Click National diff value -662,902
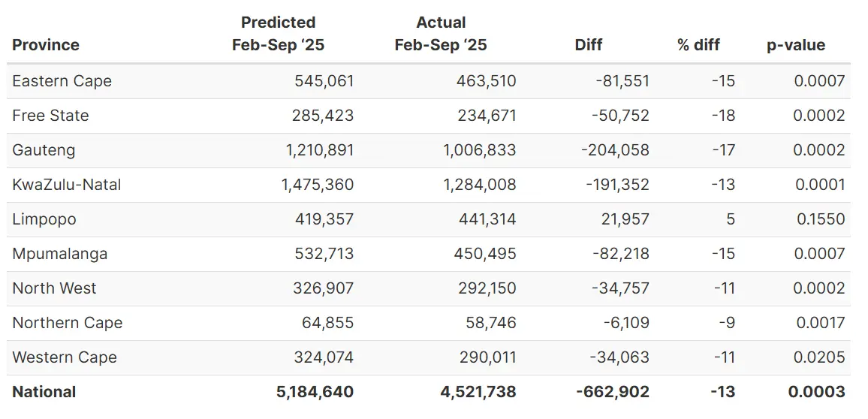The height and width of the screenshot is (419, 868). pyautogui.click(x=611, y=392)
